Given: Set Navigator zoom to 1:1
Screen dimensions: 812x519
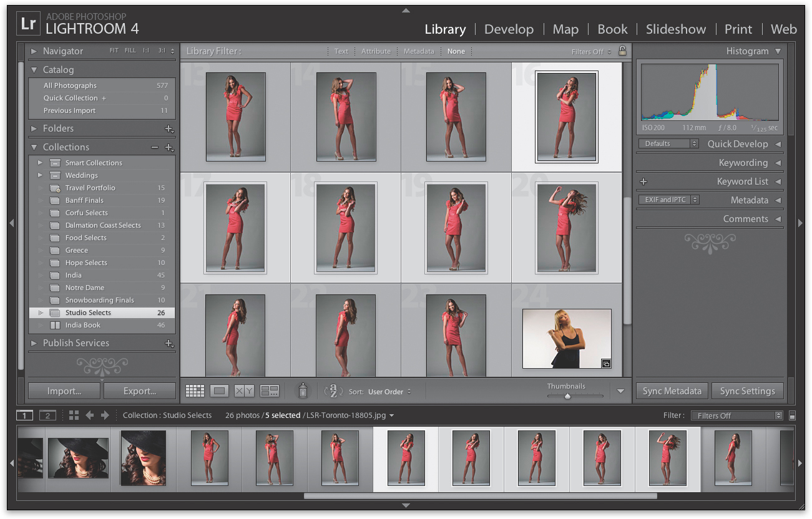Looking at the screenshot, I should [145, 51].
